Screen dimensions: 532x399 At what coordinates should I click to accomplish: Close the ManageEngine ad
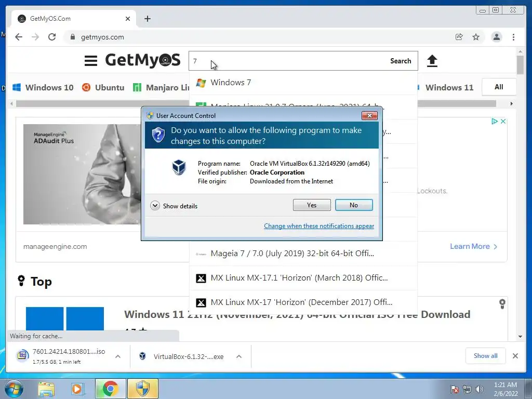503,121
